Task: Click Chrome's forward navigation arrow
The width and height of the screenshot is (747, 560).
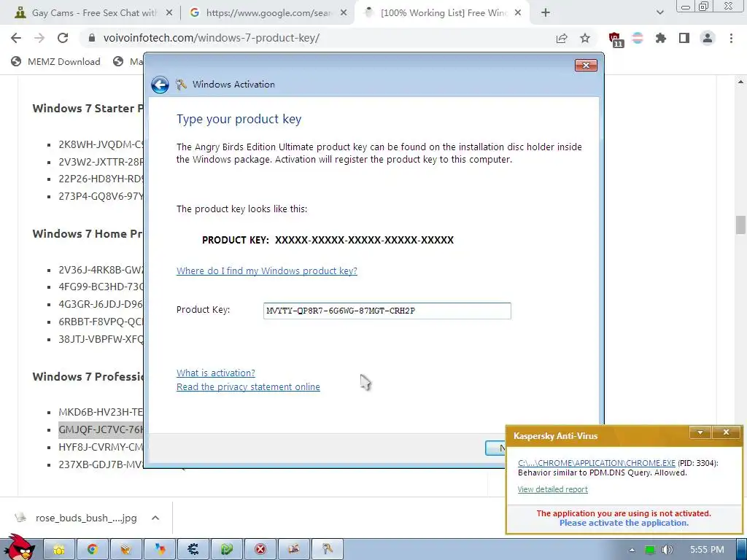Action: (39, 38)
